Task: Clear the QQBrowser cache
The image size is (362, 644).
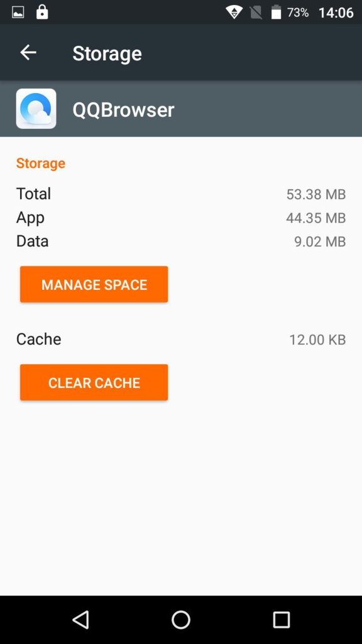Action: [x=94, y=382]
